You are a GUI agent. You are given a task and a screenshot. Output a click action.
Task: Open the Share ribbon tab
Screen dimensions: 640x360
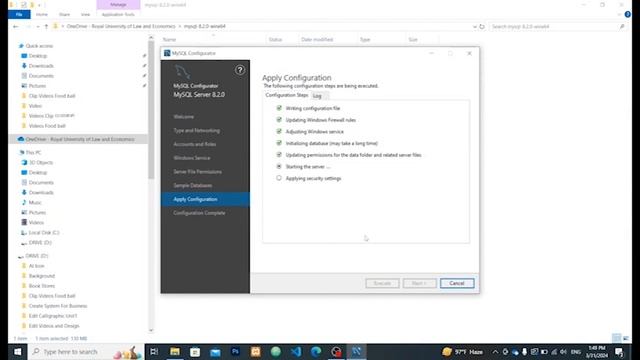tap(64, 14)
